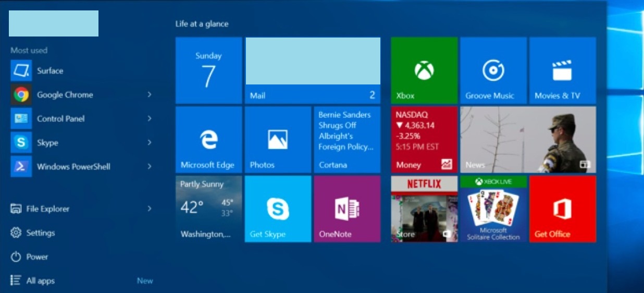Screen dimensions: 644x293
Task: Open Surface app from Most used
Action: click(49, 71)
